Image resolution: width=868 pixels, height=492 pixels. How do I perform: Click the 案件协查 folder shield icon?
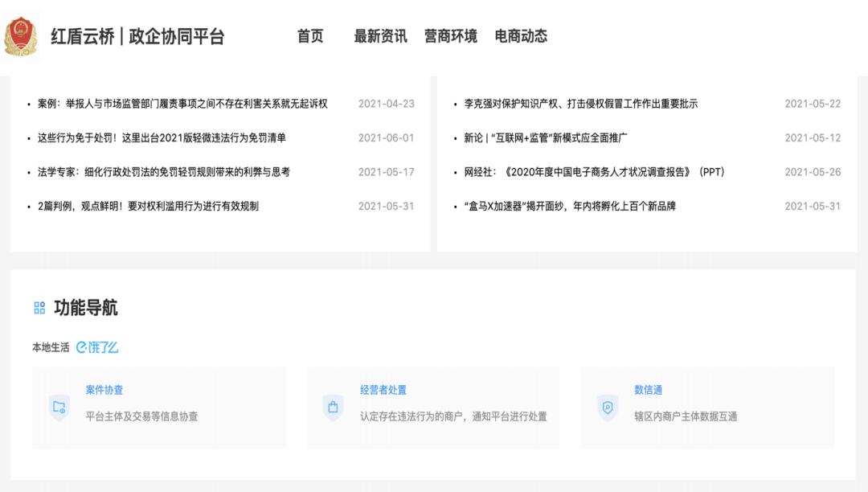pyautogui.click(x=59, y=407)
